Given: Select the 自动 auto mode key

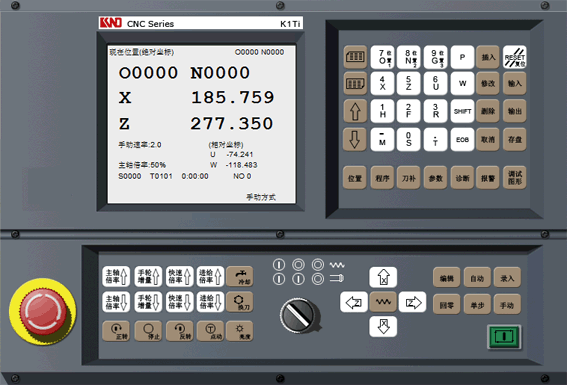Looking at the screenshot, I should [x=477, y=278].
